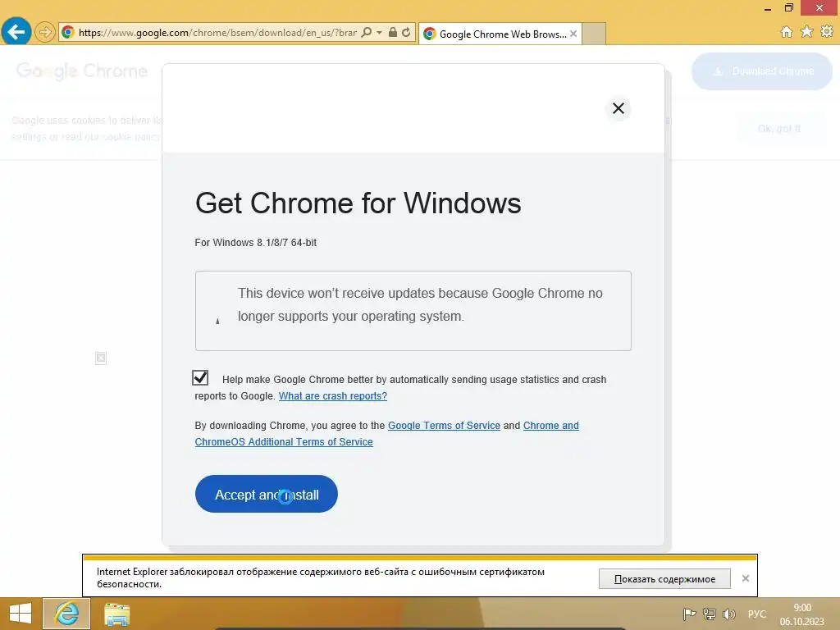Viewport: 840px width, 630px height.
Task: Close the Google Chrome Web Browser tab
Action: click(573, 34)
